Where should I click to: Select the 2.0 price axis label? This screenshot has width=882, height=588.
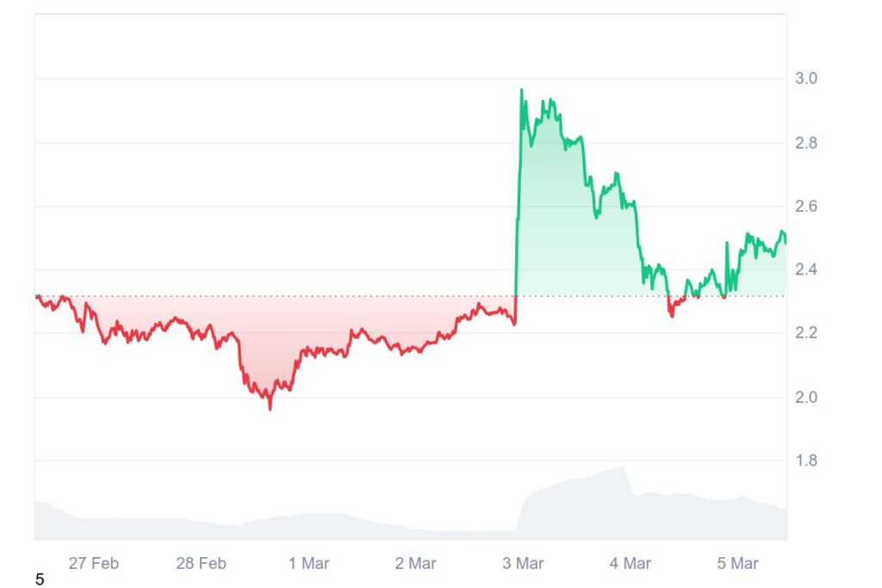tap(805, 397)
